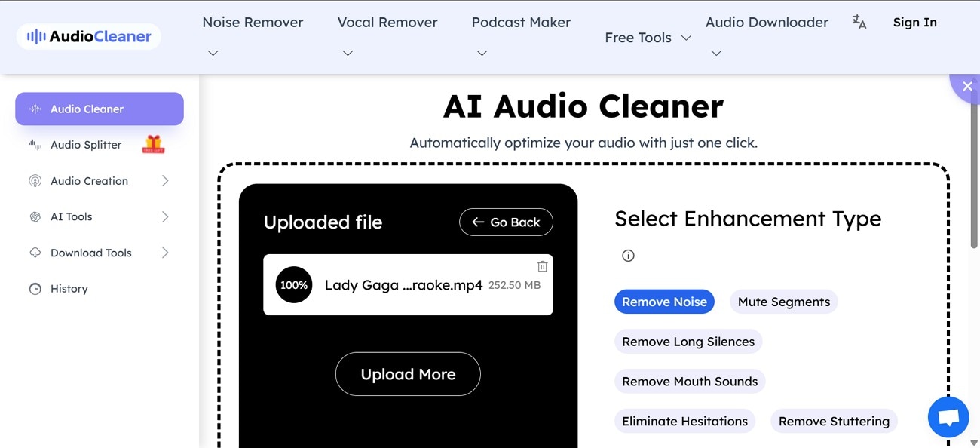This screenshot has height=448, width=980.
Task: Click Upload More to add files
Action: (x=408, y=373)
